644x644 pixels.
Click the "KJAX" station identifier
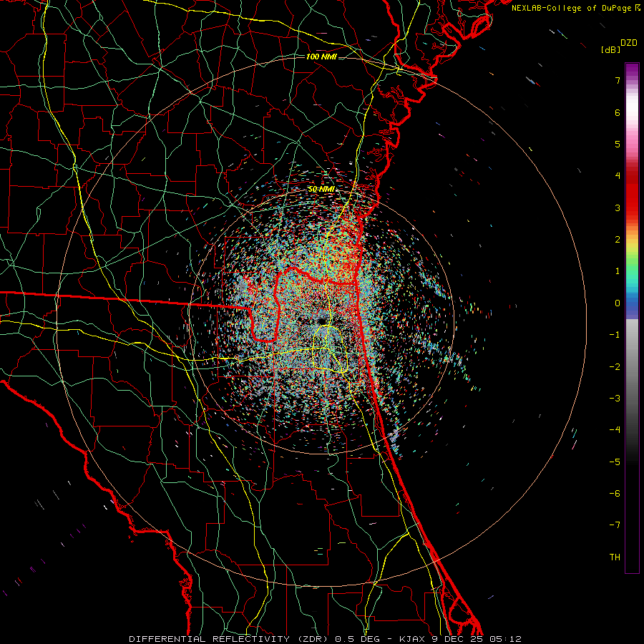click(411, 639)
